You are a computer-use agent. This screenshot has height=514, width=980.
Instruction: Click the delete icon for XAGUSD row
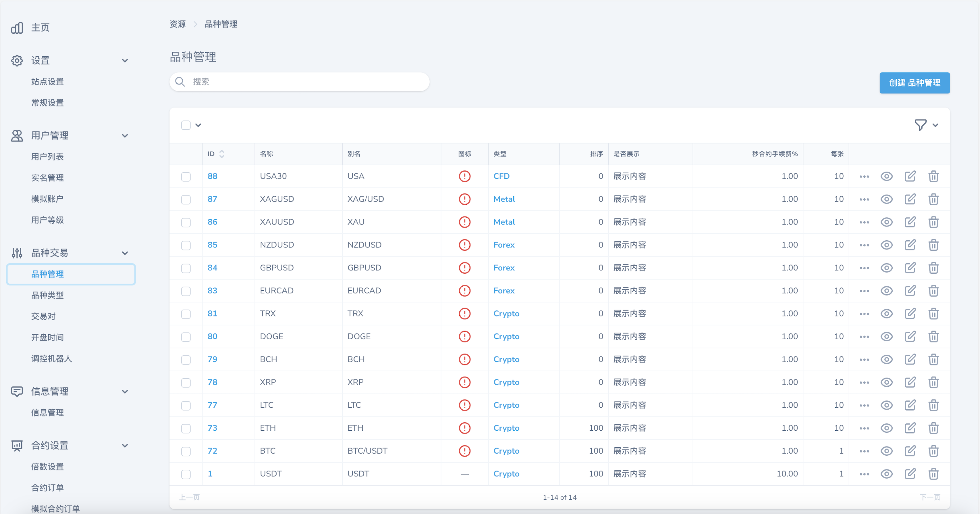click(x=934, y=199)
